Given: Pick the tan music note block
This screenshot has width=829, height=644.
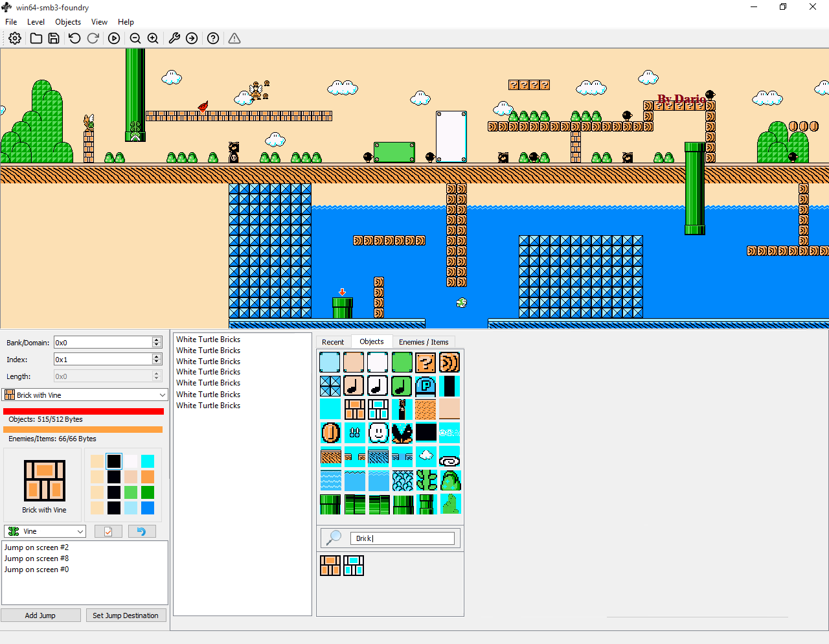Looking at the screenshot, I should coord(354,386).
